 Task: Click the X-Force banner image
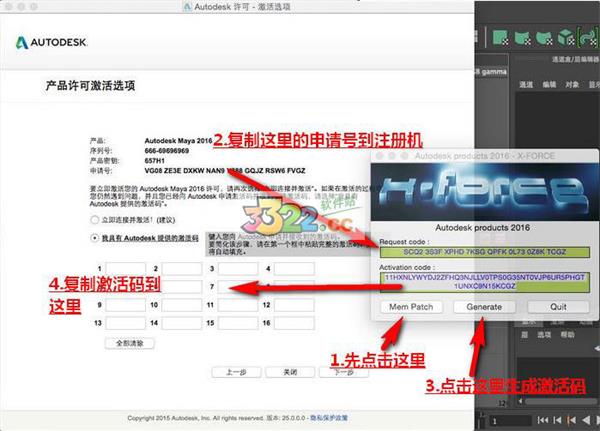[484, 192]
